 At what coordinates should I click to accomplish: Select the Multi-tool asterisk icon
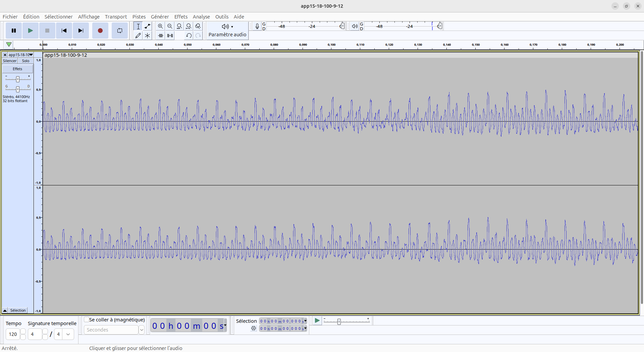pyautogui.click(x=147, y=36)
